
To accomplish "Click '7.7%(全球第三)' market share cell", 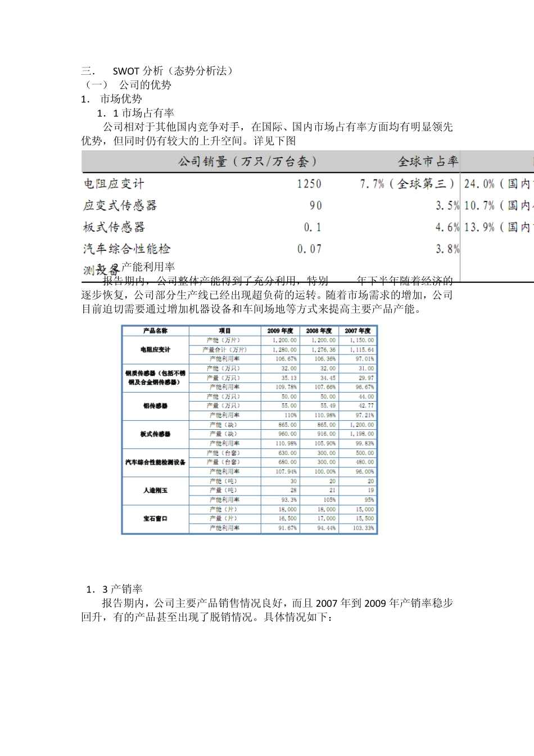I will point(407,184).
